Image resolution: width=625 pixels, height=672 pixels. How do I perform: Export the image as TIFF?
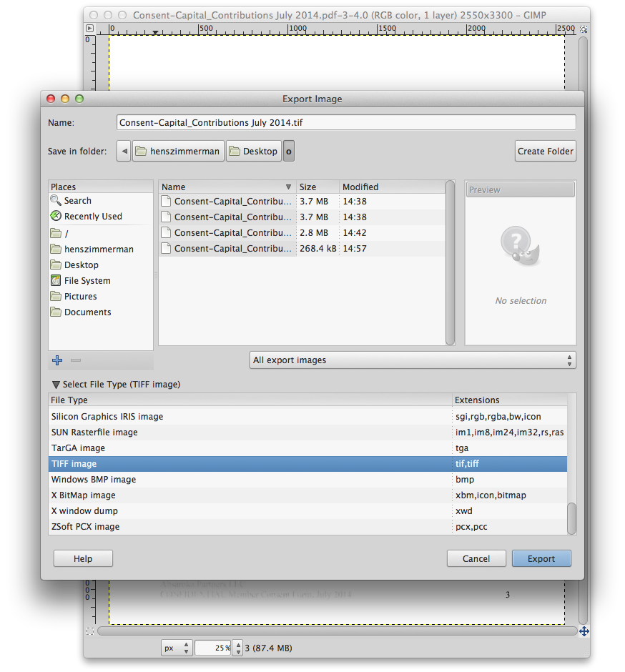click(541, 558)
